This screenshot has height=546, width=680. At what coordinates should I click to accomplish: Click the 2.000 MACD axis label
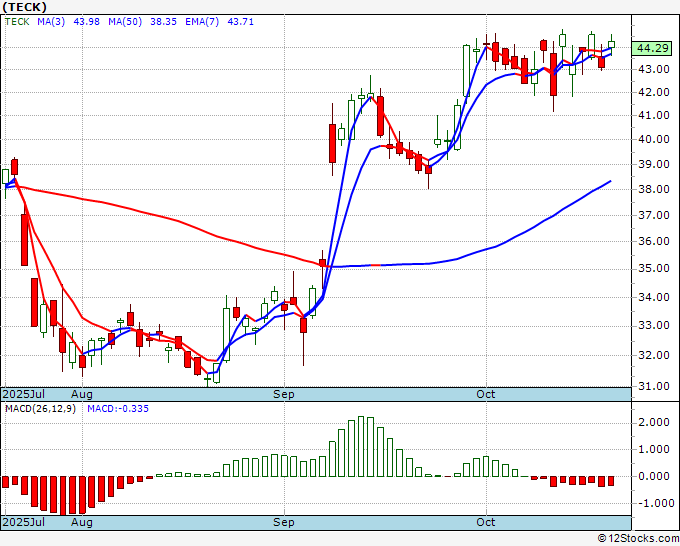[x=654, y=422]
